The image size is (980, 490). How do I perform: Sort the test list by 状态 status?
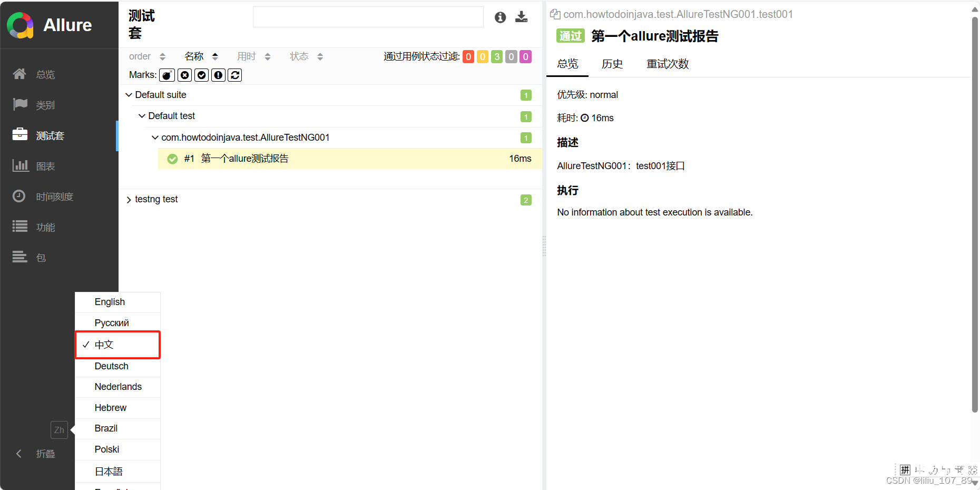point(307,56)
